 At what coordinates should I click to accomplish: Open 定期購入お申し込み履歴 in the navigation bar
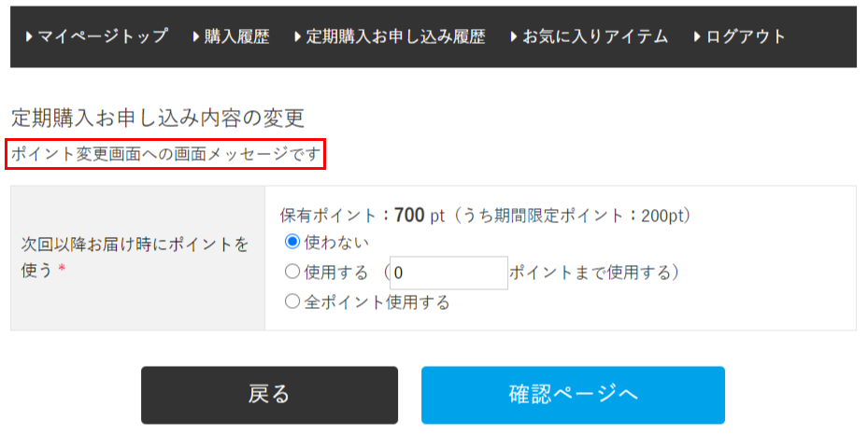click(395, 37)
